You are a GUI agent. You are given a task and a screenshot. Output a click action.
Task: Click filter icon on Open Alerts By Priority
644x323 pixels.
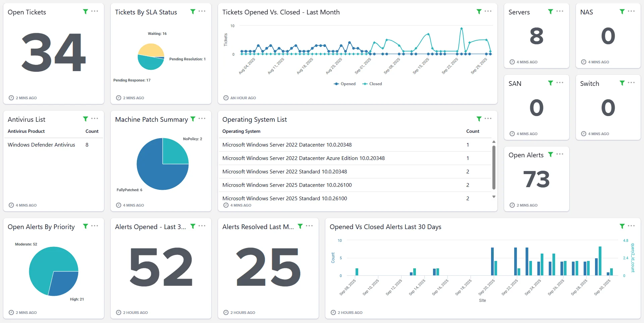point(86,226)
